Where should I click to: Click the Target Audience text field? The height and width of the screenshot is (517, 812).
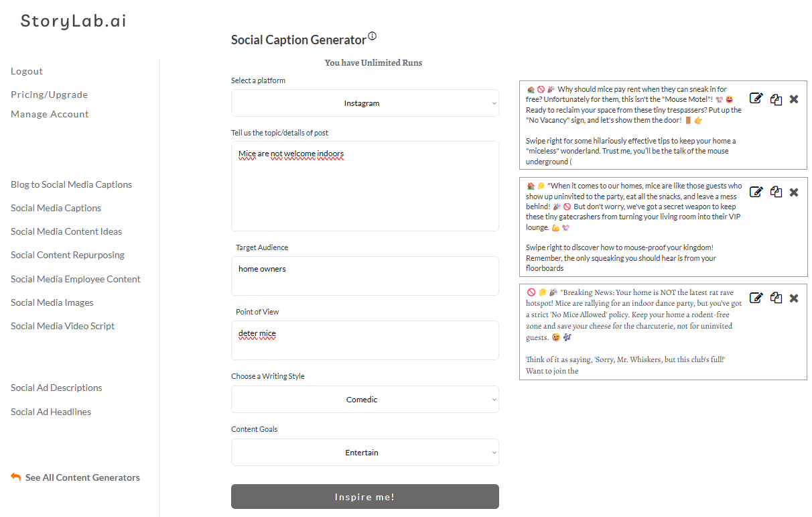click(365, 276)
